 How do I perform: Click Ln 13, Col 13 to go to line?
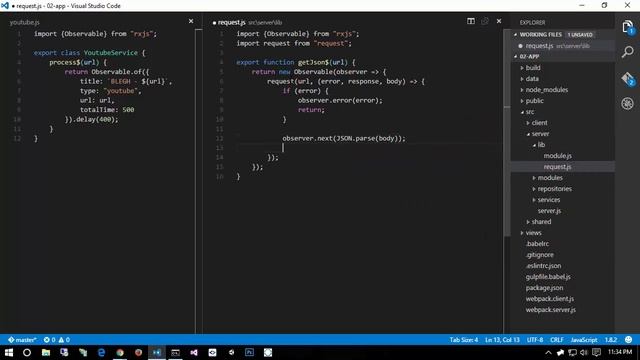coord(502,340)
